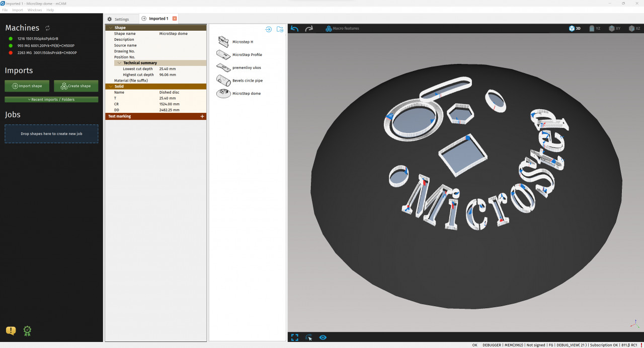Click the Material (file suffix) row
Screen dimensions: 644x348
(x=156, y=81)
